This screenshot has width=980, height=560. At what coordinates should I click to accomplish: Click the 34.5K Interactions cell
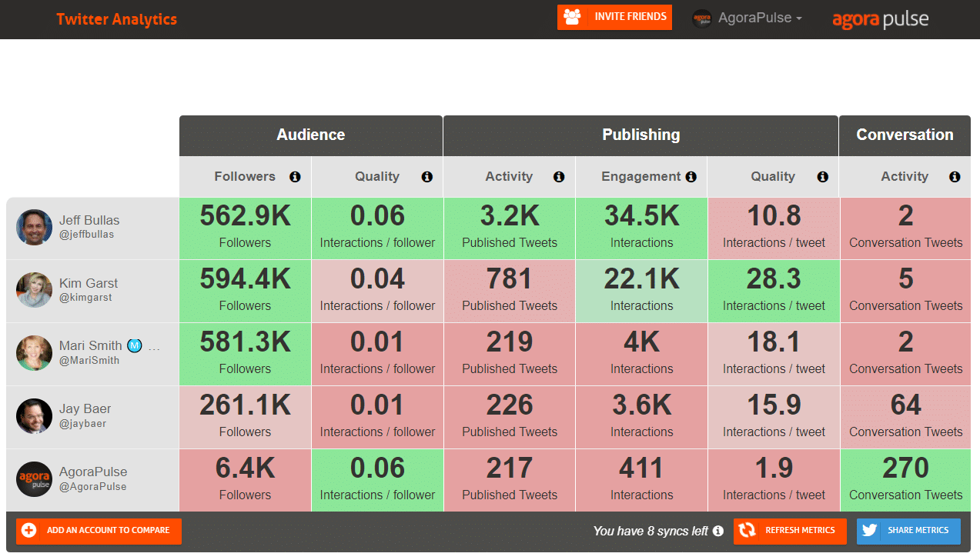pos(641,228)
